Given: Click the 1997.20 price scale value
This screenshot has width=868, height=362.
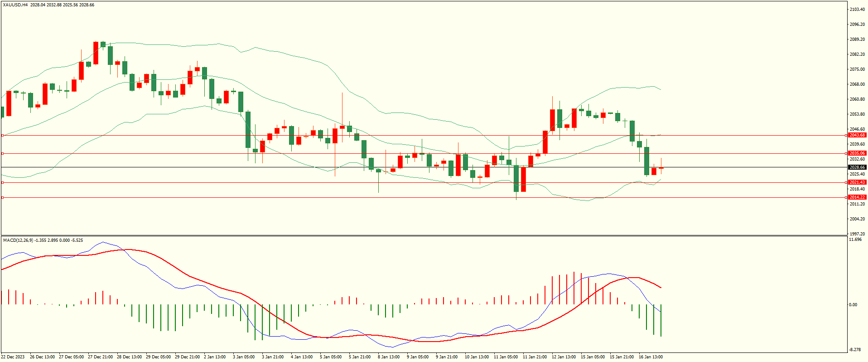Looking at the screenshot, I should point(857,234).
